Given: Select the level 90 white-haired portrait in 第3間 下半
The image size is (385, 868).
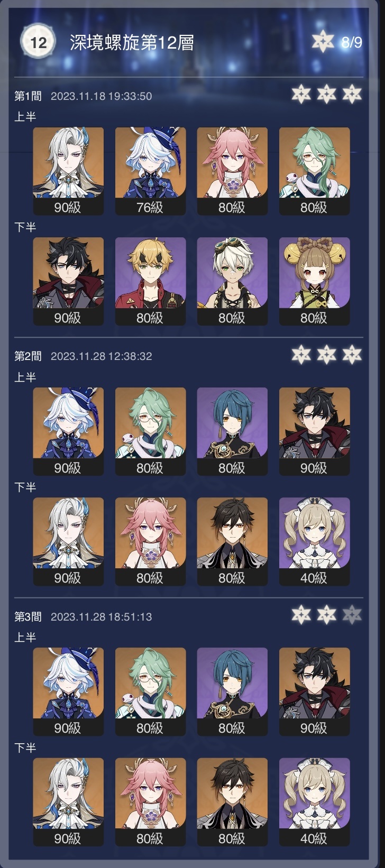Looking at the screenshot, I should [x=68, y=802].
